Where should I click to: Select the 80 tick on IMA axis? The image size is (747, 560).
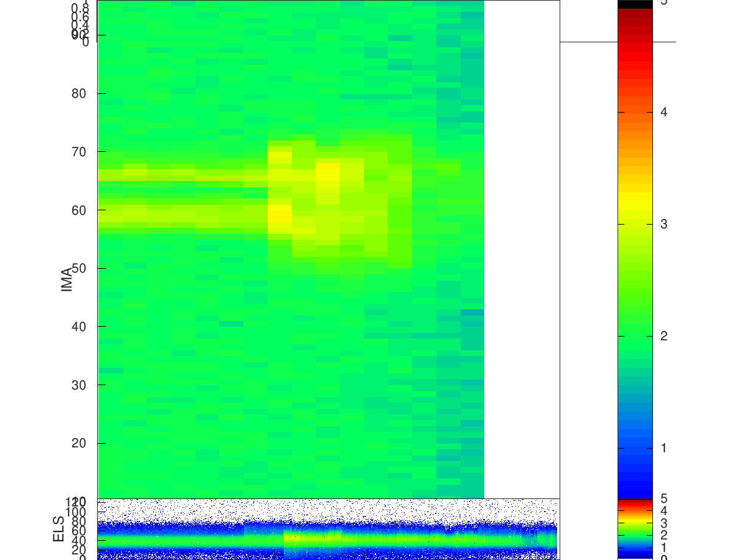79,93
